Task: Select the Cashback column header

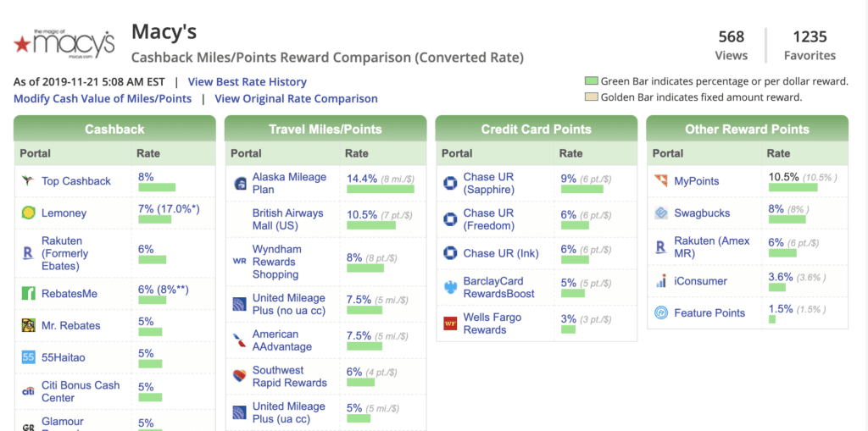Action: pos(114,130)
